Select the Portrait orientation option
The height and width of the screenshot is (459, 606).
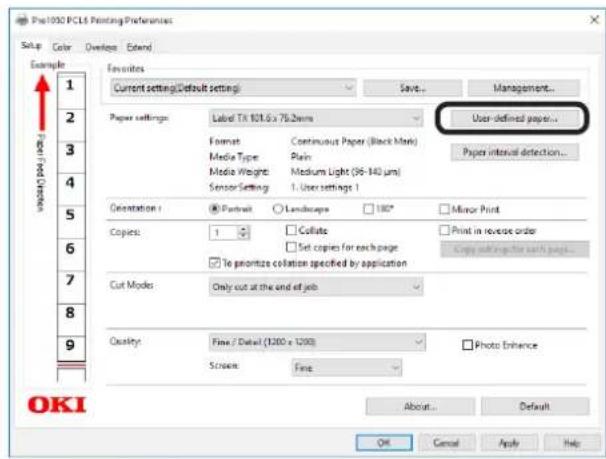(x=213, y=208)
